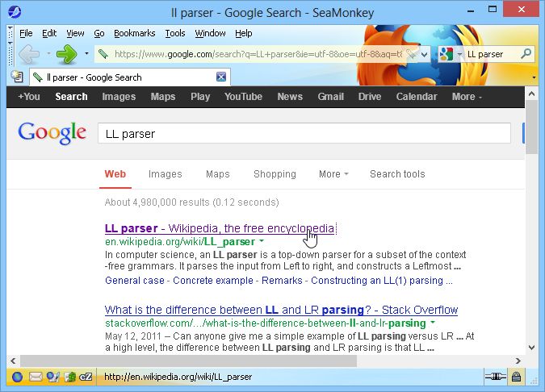Expand the More menu in the black bar
Viewport: 545px width, 392px height.
tap(467, 97)
